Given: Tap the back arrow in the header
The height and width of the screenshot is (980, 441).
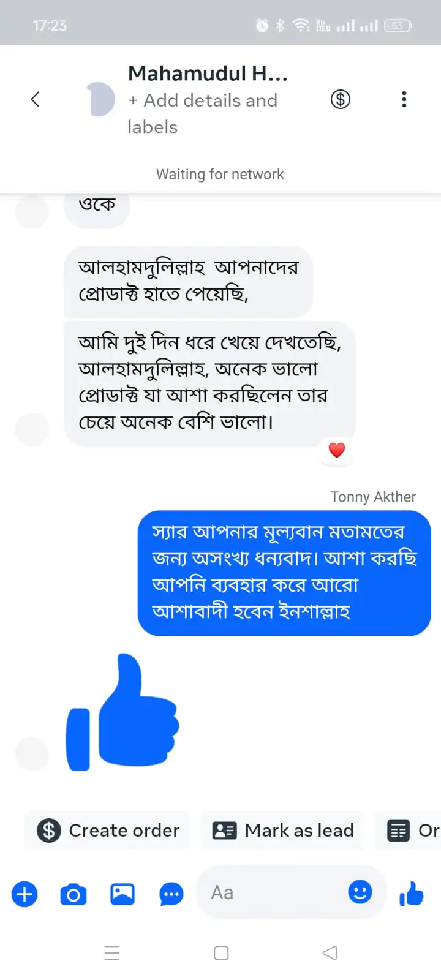Looking at the screenshot, I should 36,99.
